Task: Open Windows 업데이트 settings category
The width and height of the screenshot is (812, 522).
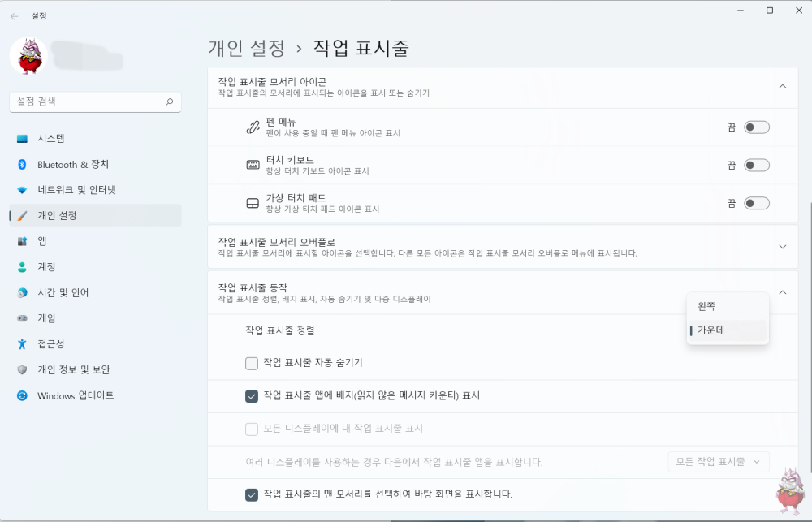Action: click(x=95, y=395)
